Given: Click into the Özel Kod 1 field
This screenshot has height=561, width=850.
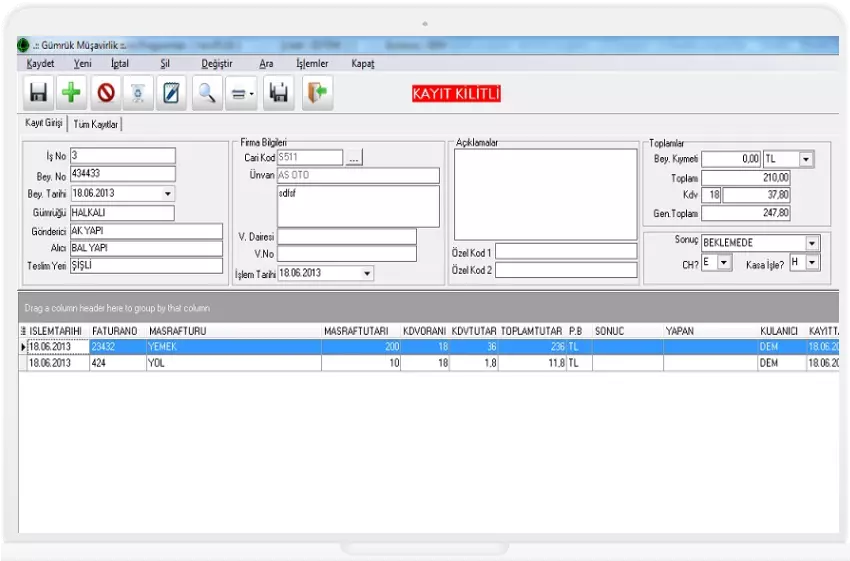Looking at the screenshot, I should coord(566,252).
